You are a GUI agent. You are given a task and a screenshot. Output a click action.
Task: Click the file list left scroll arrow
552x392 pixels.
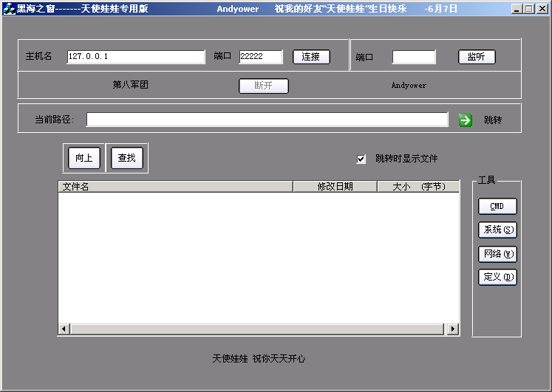[x=64, y=329]
